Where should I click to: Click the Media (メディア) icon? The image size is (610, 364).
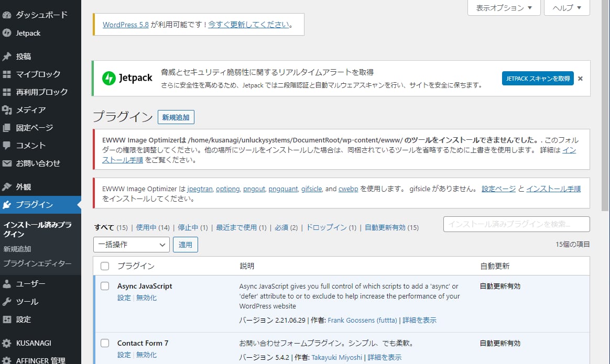point(7,110)
